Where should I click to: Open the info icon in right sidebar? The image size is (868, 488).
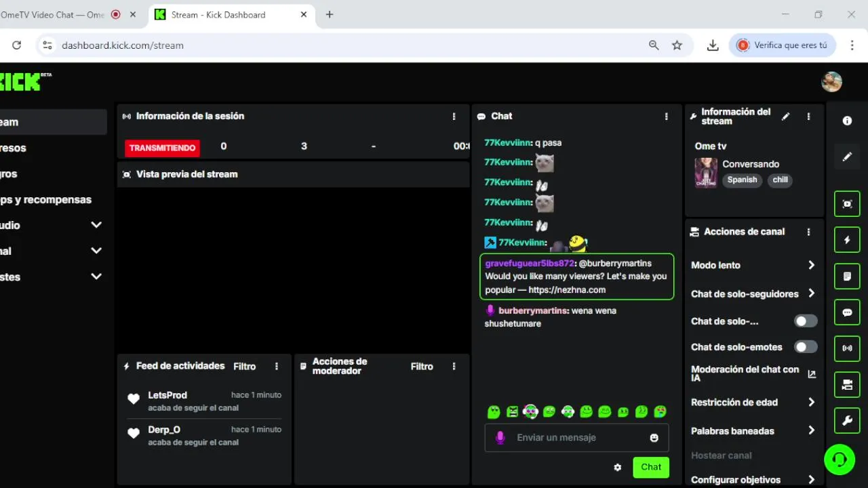coord(847,121)
